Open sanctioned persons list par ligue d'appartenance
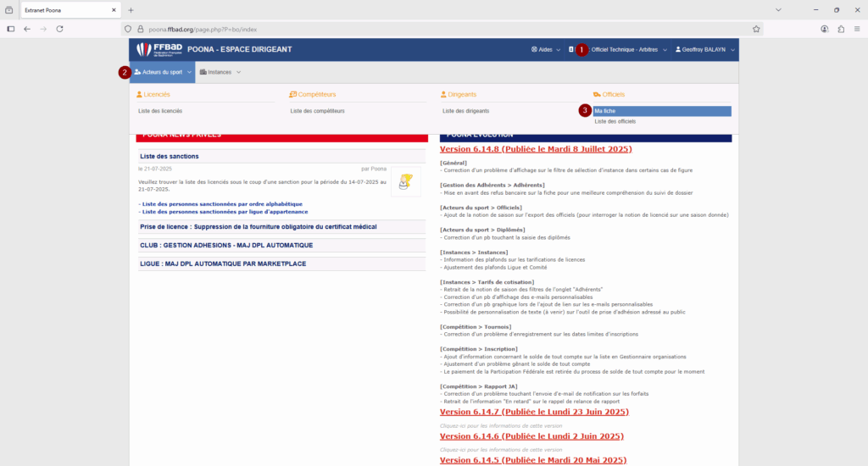The width and height of the screenshot is (868, 466). tap(223, 212)
